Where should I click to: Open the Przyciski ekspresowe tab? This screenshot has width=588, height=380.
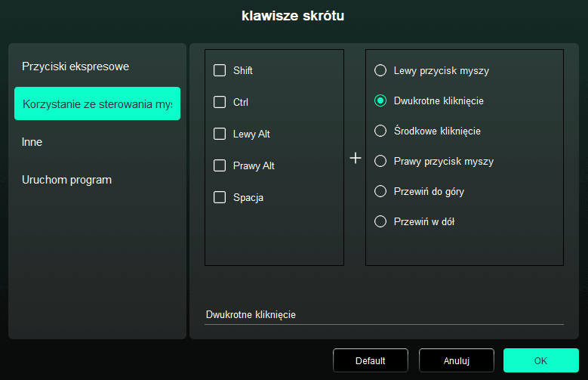75,66
